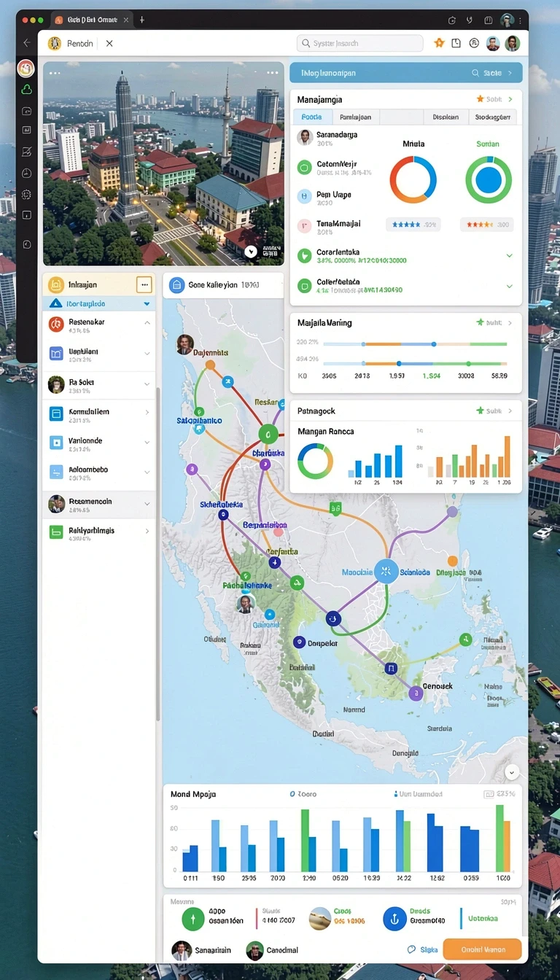Expand the Aoloombebo row chevron
This screenshot has width=560, height=980.
(x=147, y=472)
